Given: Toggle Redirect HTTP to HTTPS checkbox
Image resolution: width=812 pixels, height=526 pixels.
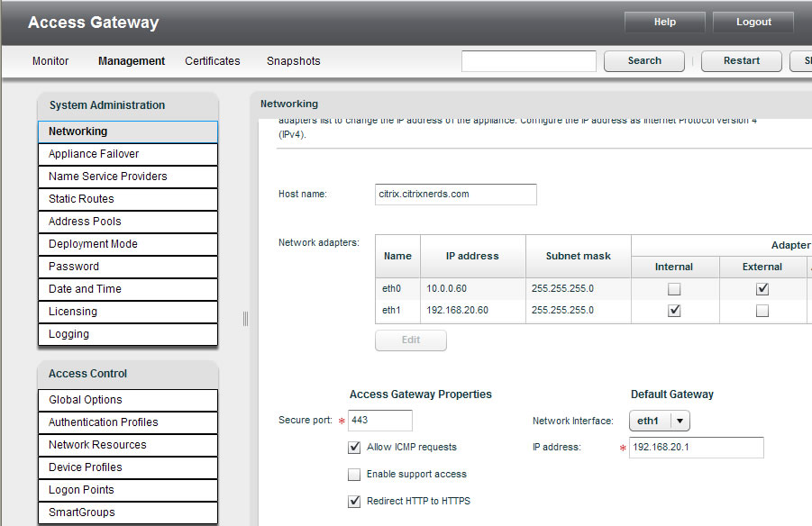Looking at the screenshot, I should pos(354,501).
